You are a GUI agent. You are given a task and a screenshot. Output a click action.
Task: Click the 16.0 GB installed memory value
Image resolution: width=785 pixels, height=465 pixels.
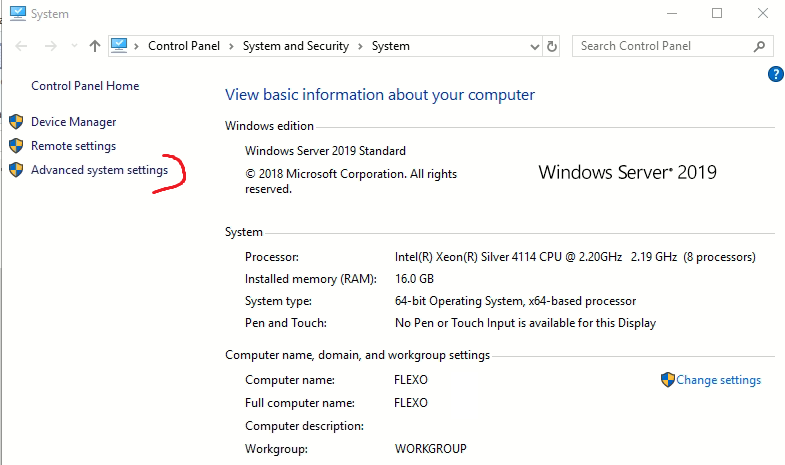(x=414, y=279)
